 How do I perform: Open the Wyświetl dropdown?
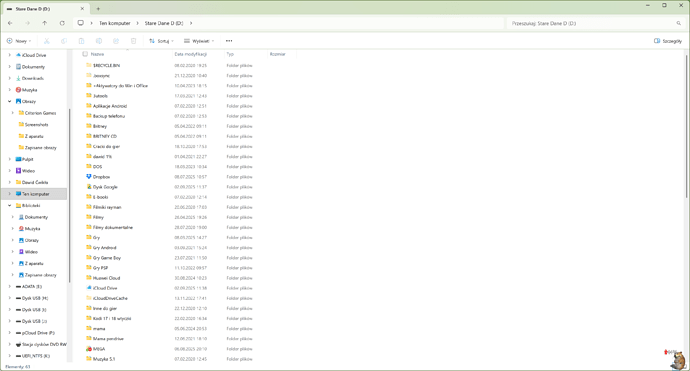(x=199, y=41)
